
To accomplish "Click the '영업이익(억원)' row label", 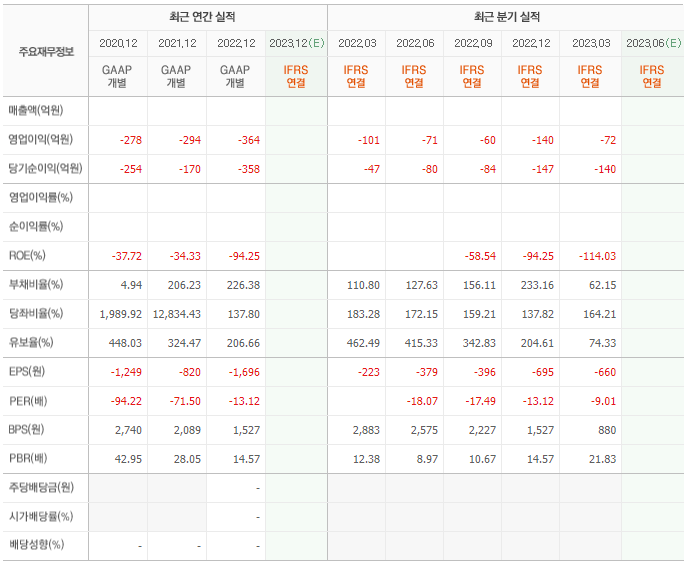I will point(40,140).
